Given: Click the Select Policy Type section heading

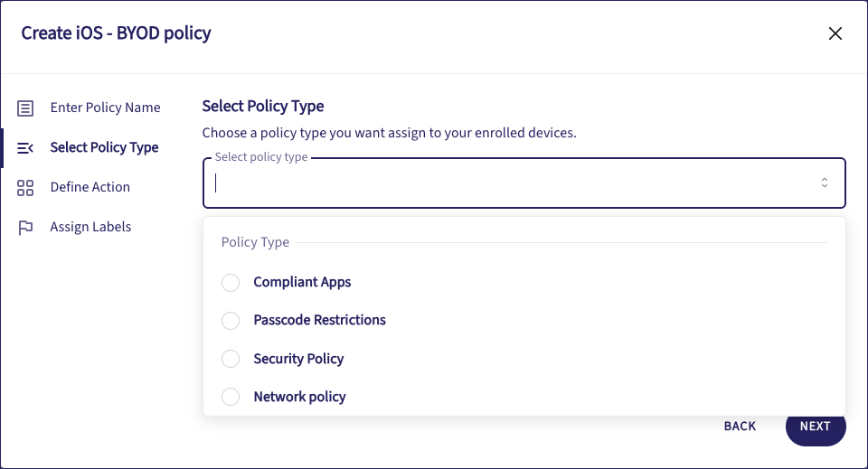Looking at the screenshot, I should pyautogui.click(x=263, y=107).
